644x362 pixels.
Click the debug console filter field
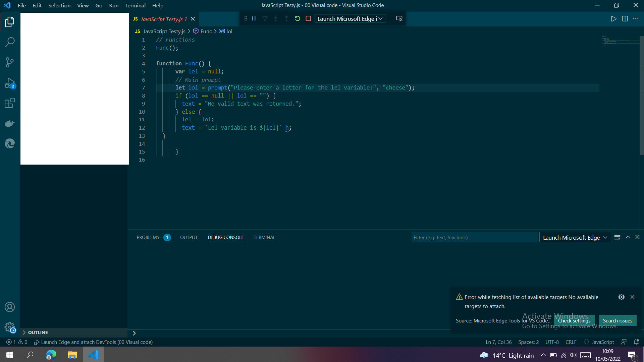(474, 237)
